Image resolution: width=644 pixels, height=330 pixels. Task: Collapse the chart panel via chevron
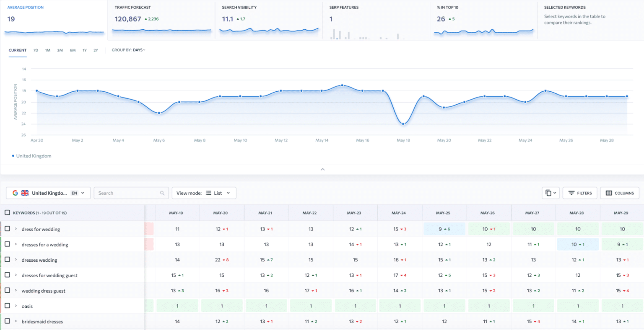322,169
